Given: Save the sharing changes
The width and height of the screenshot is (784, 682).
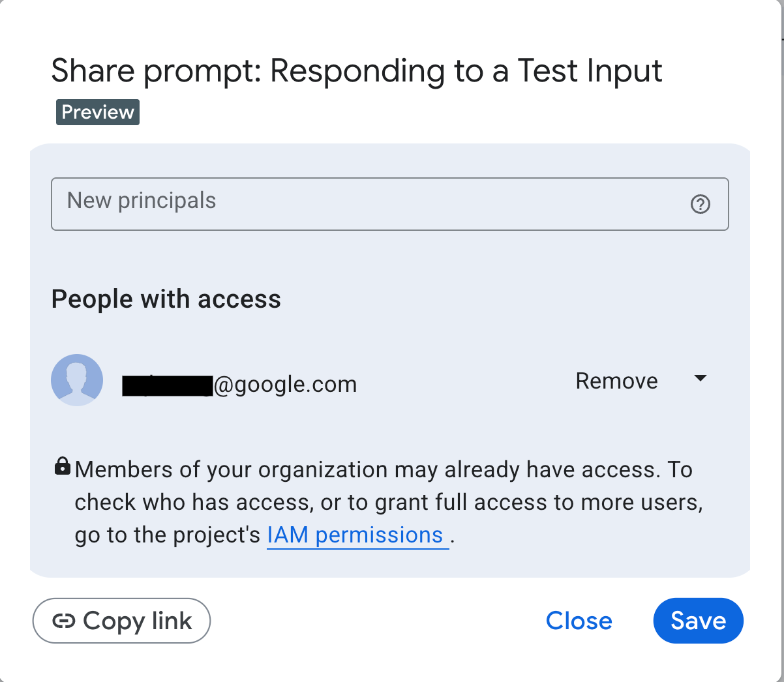Looking at the screenshot, I should pos(698,620).
